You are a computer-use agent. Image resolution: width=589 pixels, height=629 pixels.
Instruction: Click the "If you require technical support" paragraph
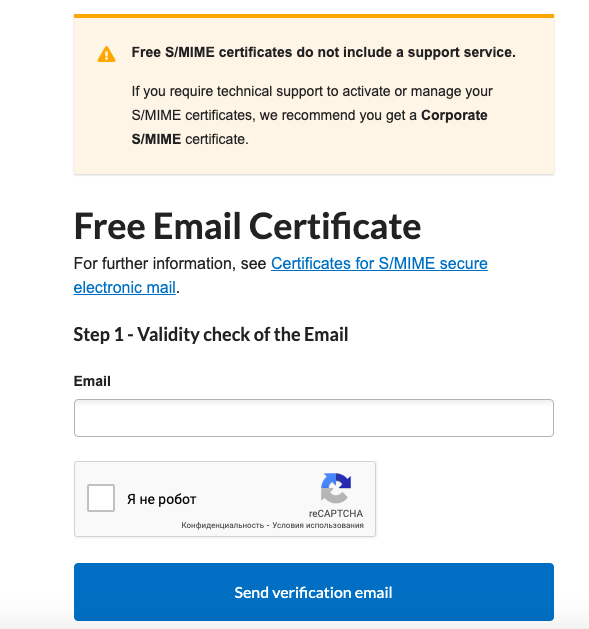[x=312, y=116]
